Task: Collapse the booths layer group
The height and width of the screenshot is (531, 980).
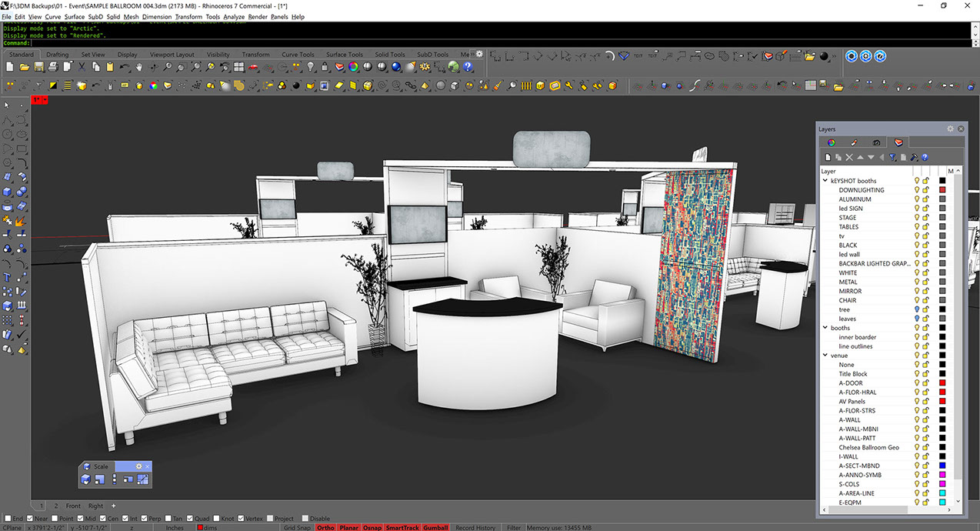Action: [x=825, y=328]
